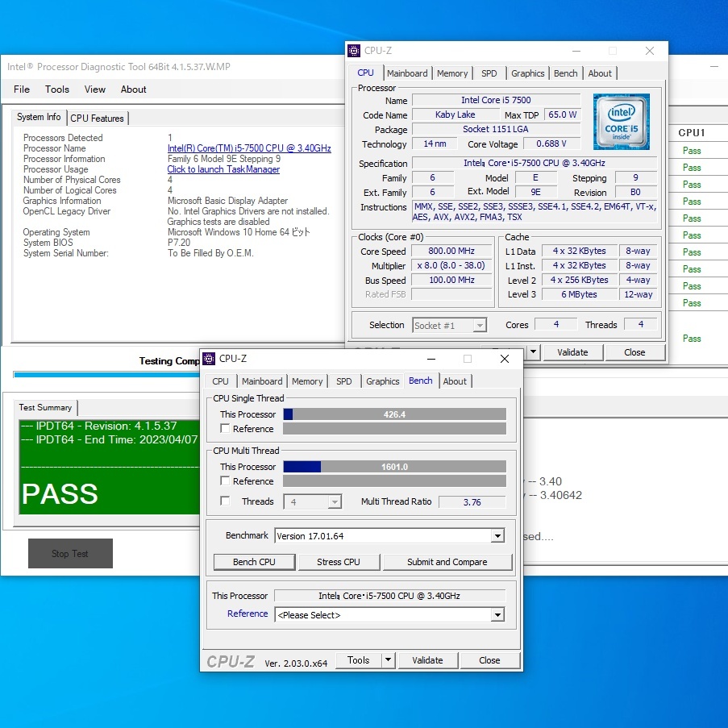Close the front CPU-Z Bench window
The height and width of the screenshot is (728, 728).
click(x=505, y=359)
